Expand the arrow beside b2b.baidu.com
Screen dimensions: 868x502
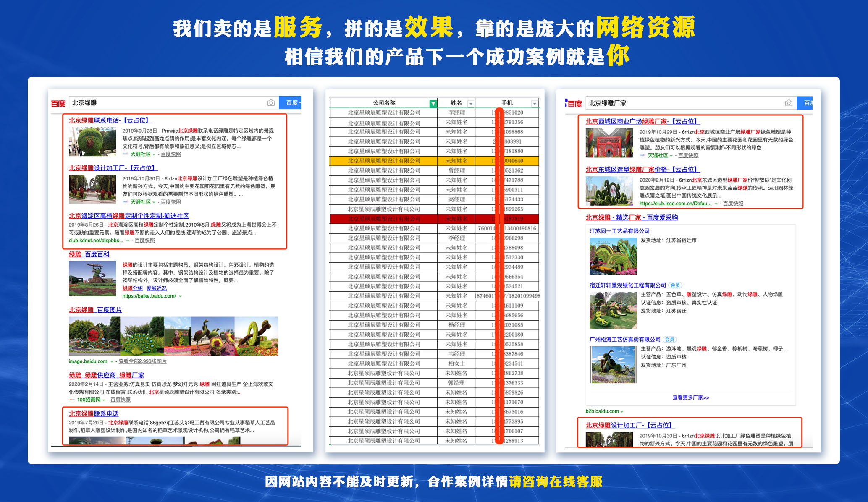(622, 411)
